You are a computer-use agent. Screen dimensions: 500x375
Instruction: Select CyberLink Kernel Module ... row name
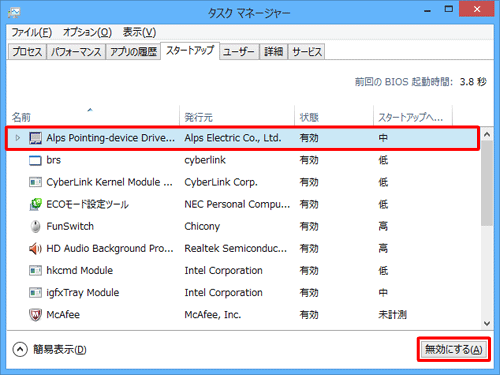click(109, 182)
